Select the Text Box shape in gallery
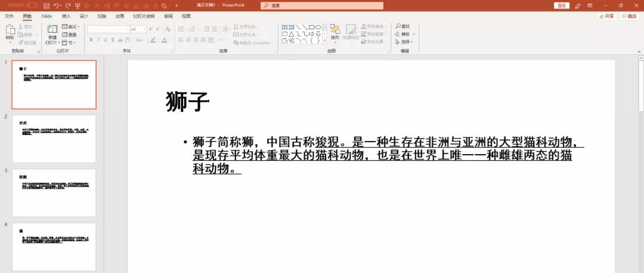This screenshot has width=644, height=273. click(x=284, y=27)
